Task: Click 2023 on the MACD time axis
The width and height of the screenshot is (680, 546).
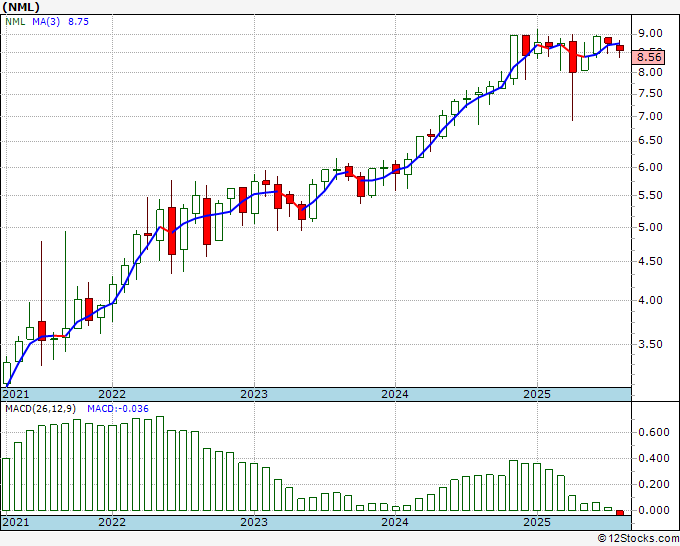Action: [254, 522]
